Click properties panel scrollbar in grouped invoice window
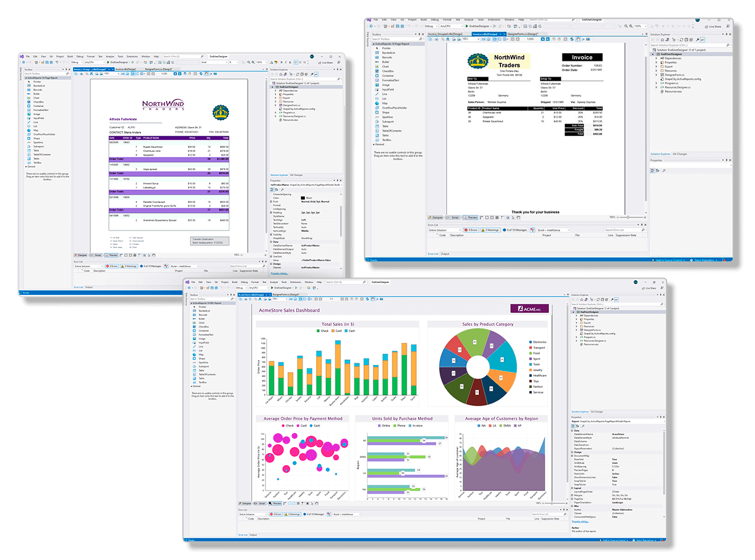 (341, 221)
